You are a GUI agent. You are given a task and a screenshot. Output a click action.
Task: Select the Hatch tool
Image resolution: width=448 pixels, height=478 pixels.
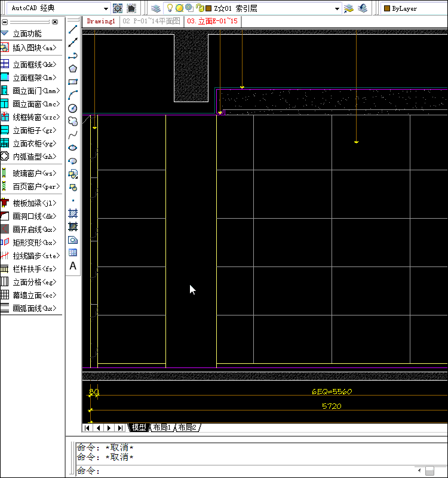(x=73, y=213)
